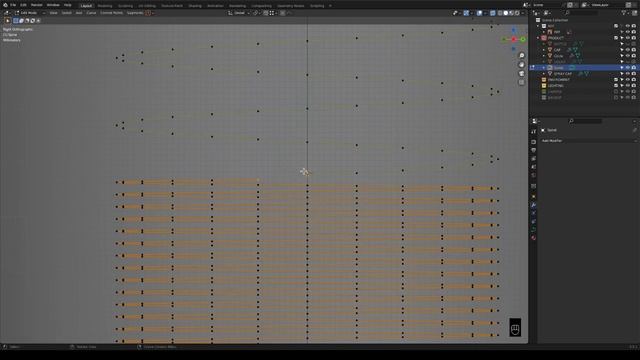Open the Render properties tab
Screen dimensions: 640x360
point(533,142)
